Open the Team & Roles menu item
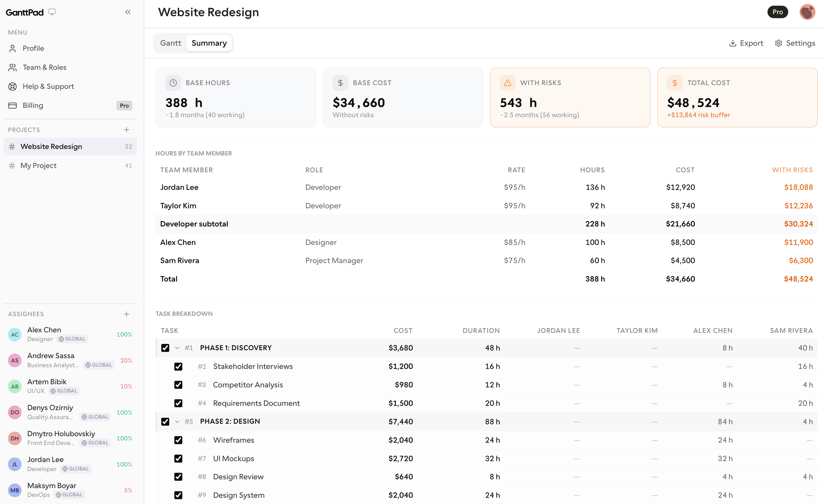Screen dimensions: 824x504 [45, 67]
